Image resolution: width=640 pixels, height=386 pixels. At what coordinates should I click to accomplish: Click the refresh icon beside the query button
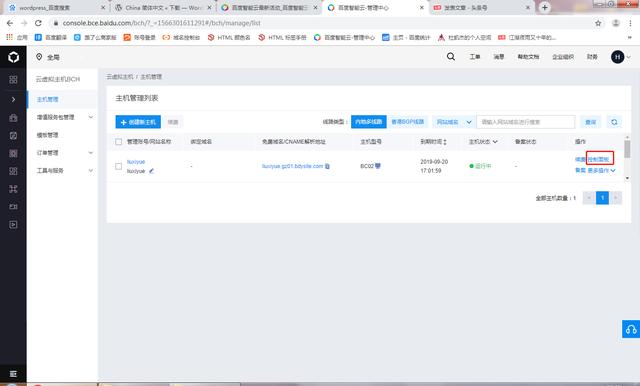(x=614, y=122)
